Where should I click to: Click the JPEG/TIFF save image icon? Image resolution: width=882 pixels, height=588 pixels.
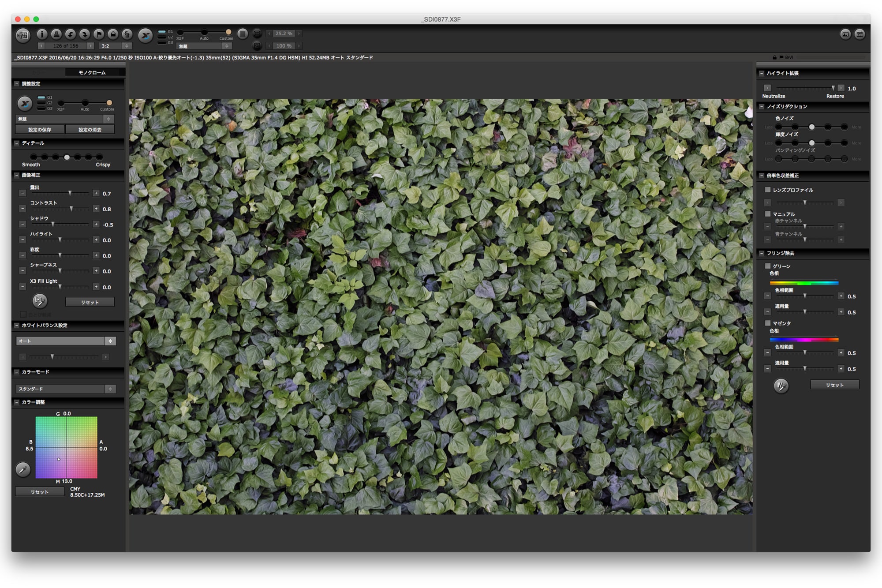point(23,35)
